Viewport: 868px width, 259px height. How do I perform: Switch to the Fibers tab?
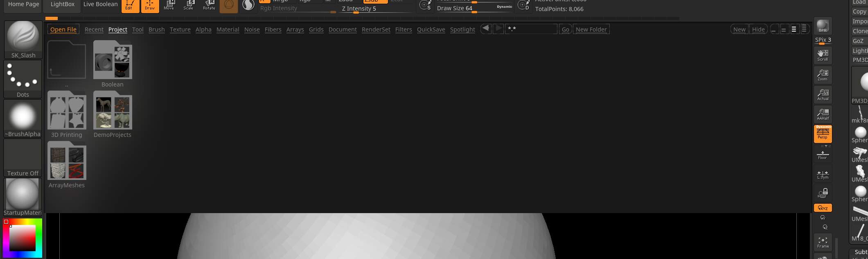point(273,30)
